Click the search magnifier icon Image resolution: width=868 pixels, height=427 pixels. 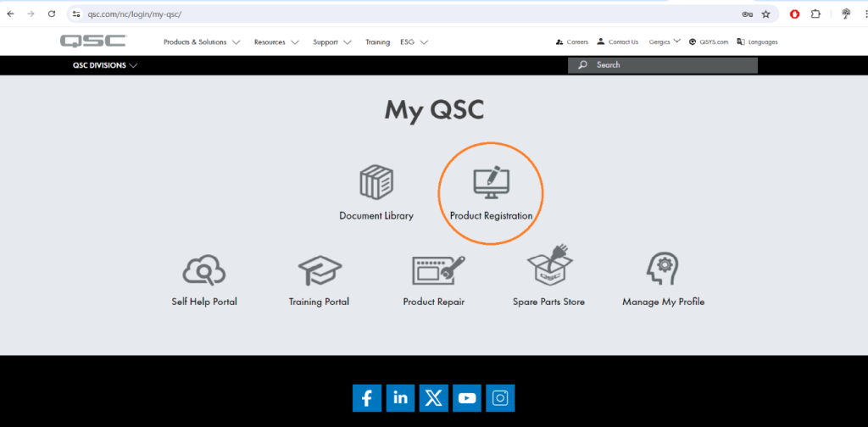coord(581,65)
